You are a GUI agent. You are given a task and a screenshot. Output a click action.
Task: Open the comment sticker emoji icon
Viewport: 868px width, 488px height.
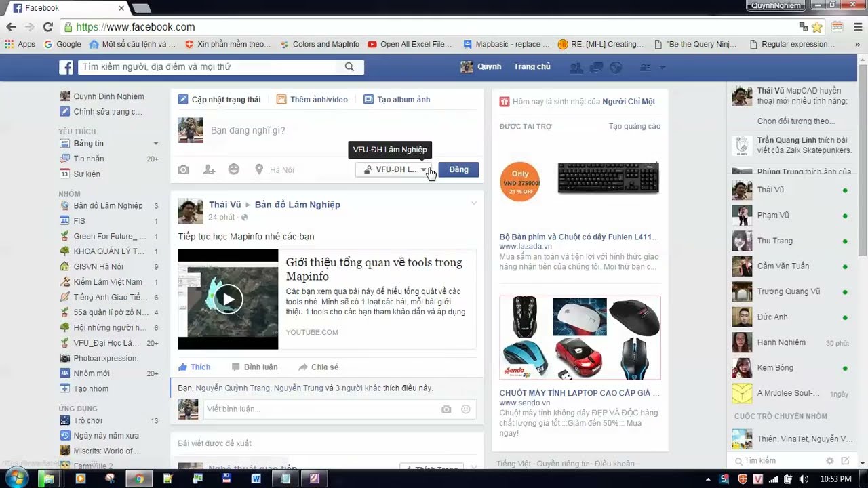point(466,409)
